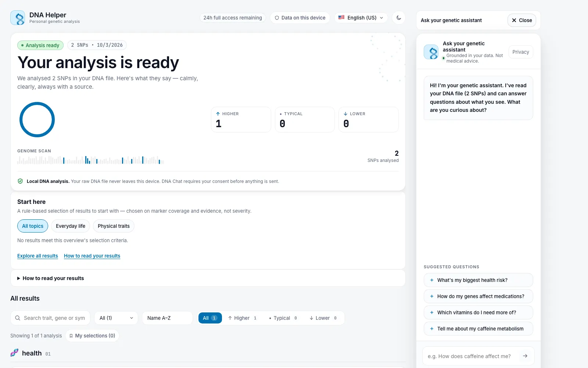Click the shield icon beside Local DNA analysis
This screenshot has width=588, height=368.
click(x=20, y=181)
